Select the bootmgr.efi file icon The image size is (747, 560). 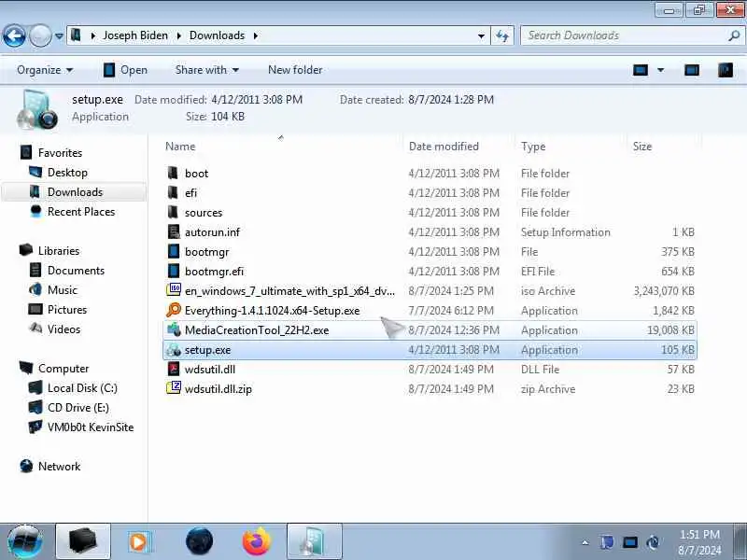174,271
